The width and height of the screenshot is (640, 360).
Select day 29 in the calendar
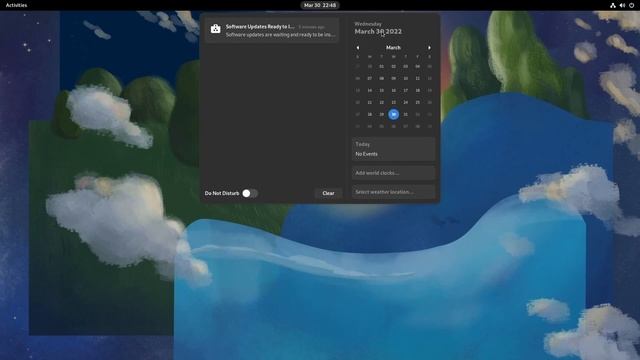pos(382,114)
